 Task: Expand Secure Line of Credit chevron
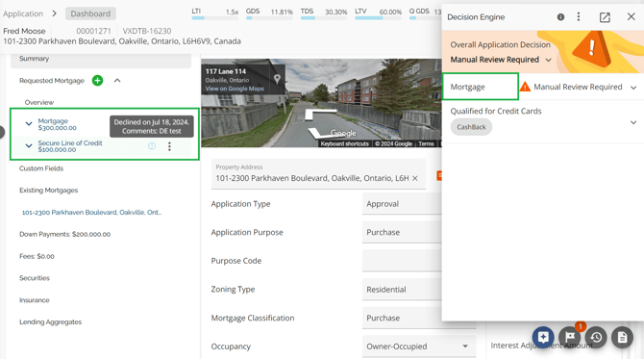[29, 145]
